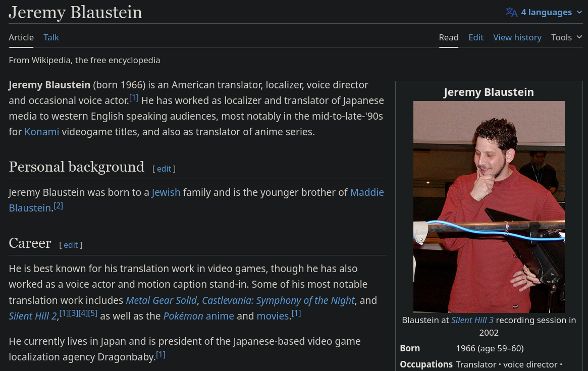Open the Silent Hill 2 link

click(33, 316)
